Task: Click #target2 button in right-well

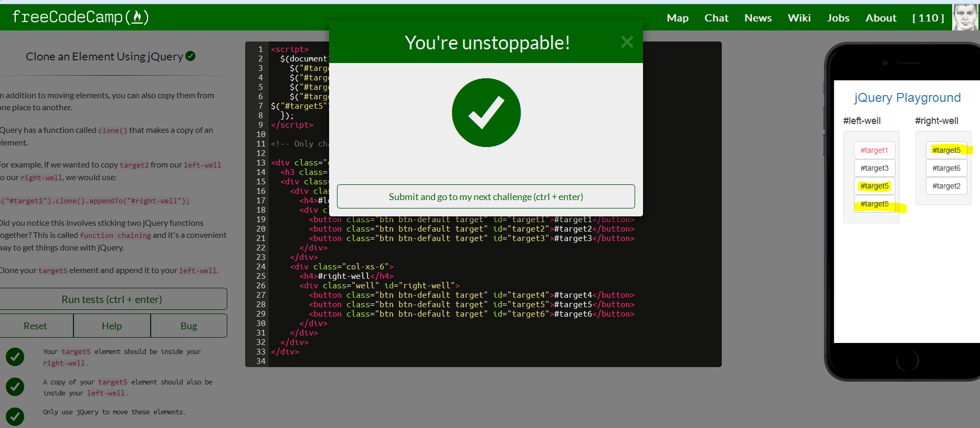Action: pos(946,186)
